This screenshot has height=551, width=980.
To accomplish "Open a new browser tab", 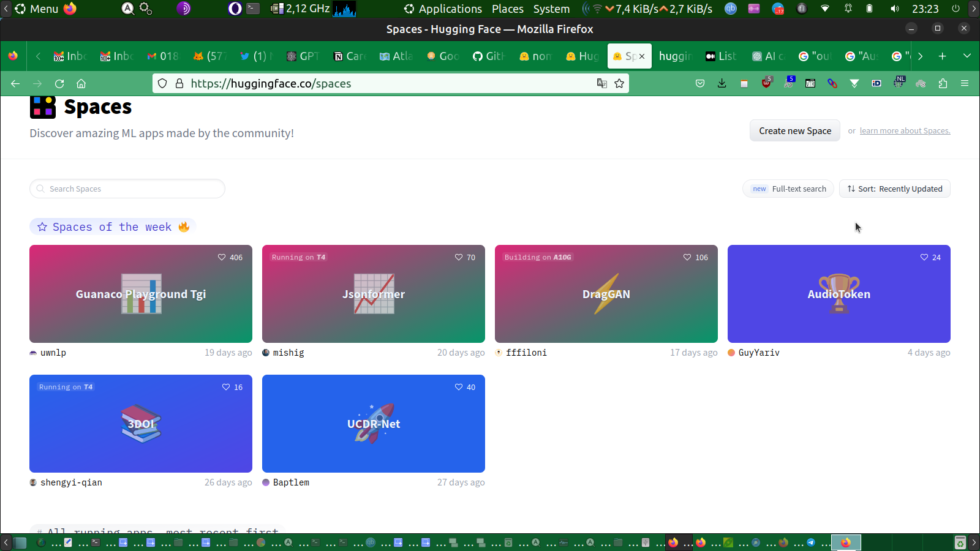I will click(x=943, y=56).
